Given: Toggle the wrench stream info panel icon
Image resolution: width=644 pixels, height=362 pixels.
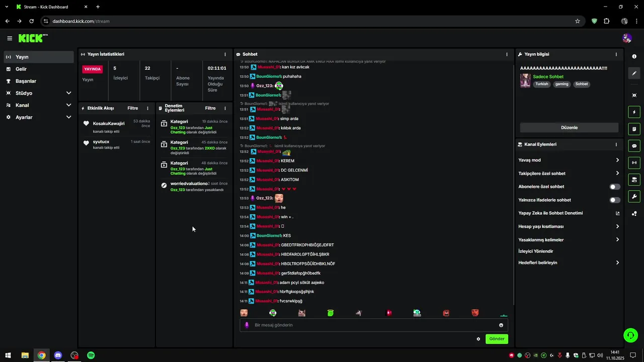Looking at the screenshot, I should [x=634, y=196].
